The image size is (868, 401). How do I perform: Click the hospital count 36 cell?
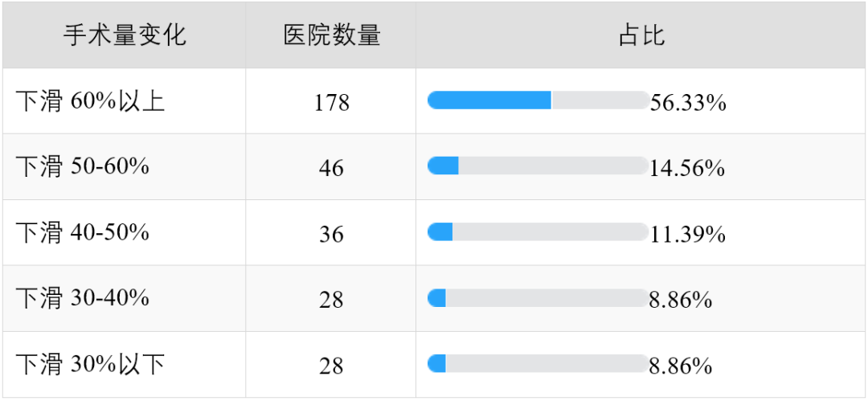coord(332,234)
